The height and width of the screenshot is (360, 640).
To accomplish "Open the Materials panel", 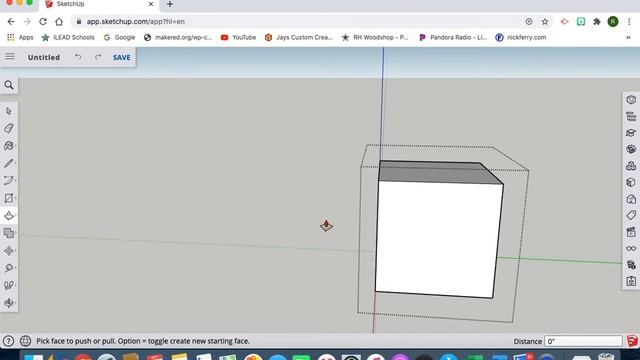I will tap(631, 182).
